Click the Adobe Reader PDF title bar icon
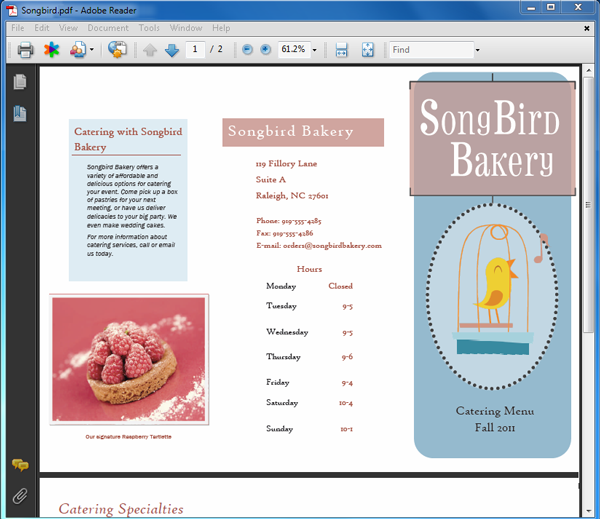 12,10
